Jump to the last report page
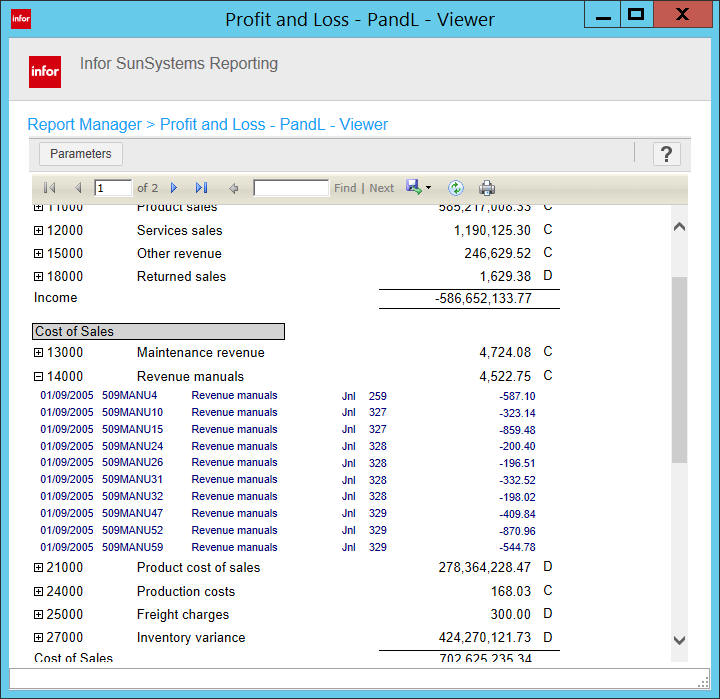This screenshot has height=699, width=720. coord(202,188)
